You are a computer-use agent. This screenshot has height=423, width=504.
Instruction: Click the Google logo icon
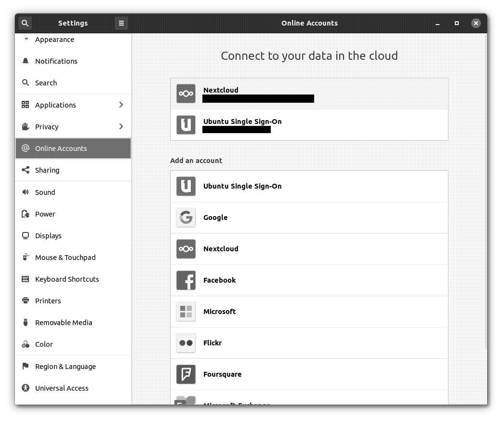186,218
